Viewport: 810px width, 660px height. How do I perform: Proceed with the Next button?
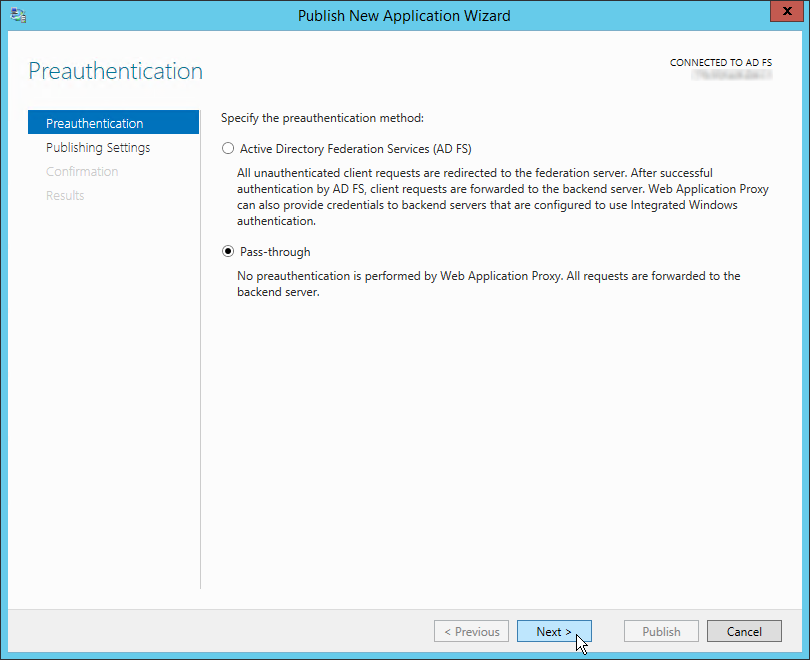pos(554,631)
